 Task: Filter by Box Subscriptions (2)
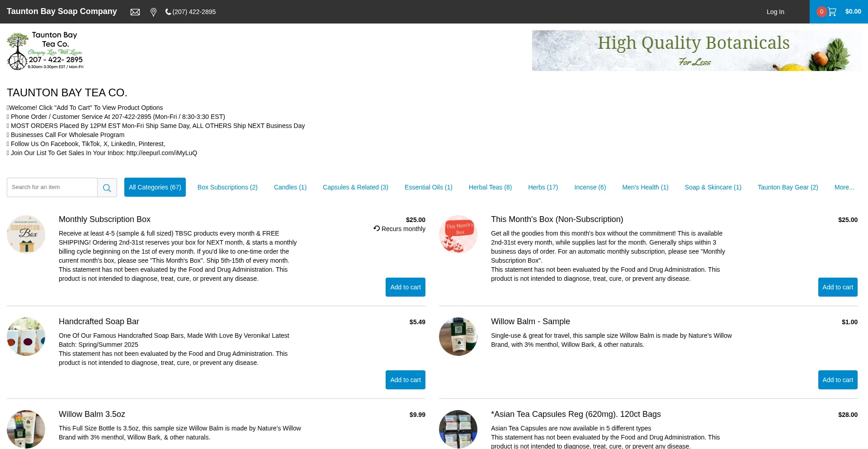pyautogui.click(x=227, y=187)
